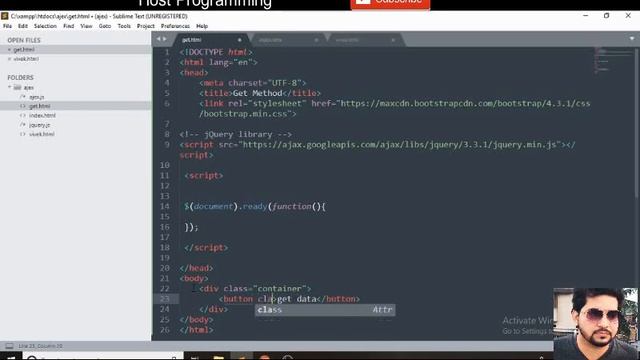The width and height of the screenshot is (640, 360).
Task: Click the jQuery library comment line
Action: click(x=236, y=134)
